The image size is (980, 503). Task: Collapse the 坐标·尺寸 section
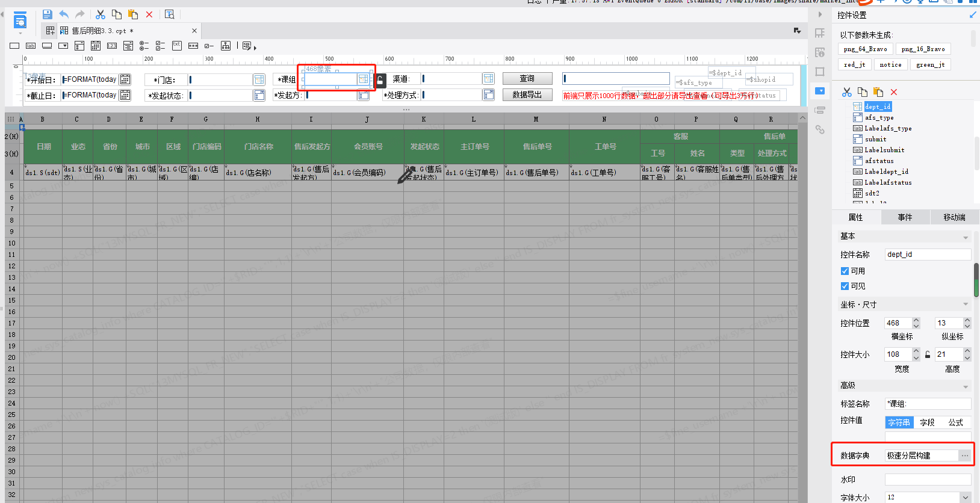[966, 304]
